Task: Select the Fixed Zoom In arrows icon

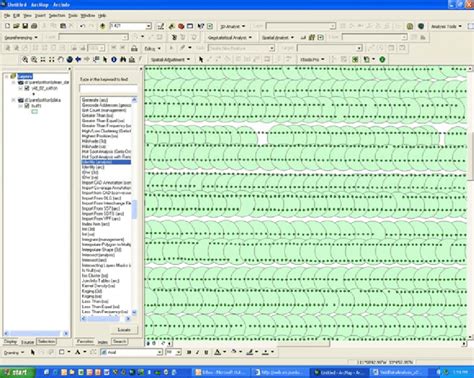Action: [x=43, y=60]
